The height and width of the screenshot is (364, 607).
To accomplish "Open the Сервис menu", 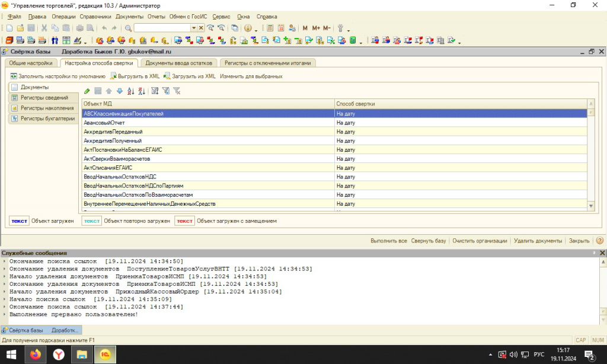I will coord(221,17).
